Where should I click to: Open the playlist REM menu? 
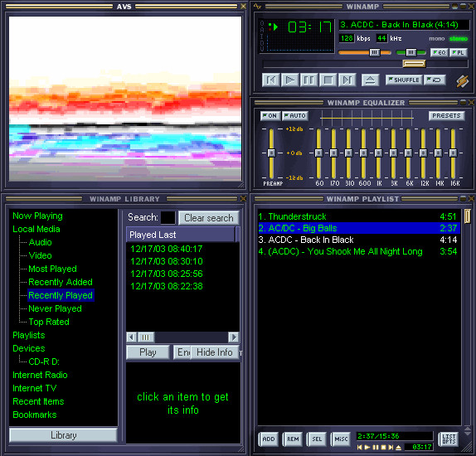point(293,439)
